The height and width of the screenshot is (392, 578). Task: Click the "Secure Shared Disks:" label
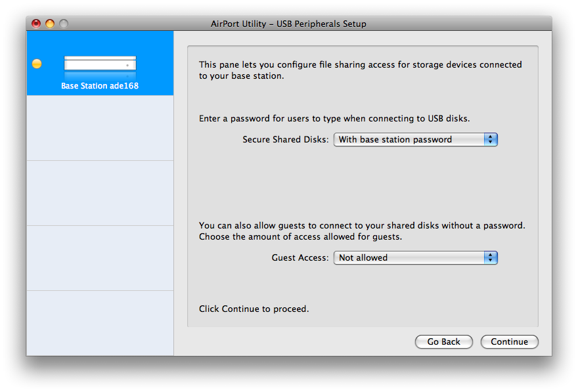pos(285,139)
